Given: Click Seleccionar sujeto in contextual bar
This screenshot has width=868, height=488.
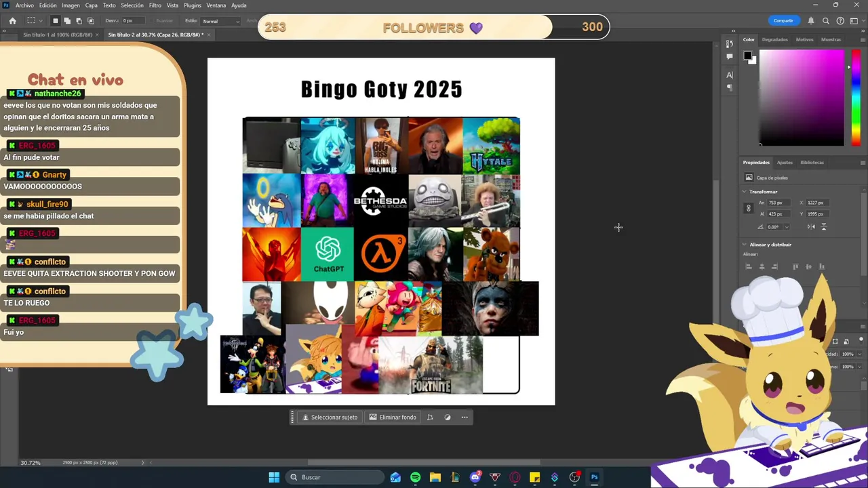Looking at the screenshot, I should 330,418.
